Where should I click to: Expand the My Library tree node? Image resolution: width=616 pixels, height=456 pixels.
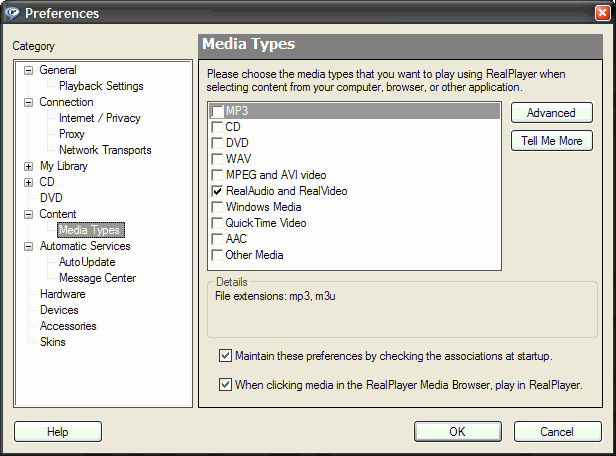point(28,167)
